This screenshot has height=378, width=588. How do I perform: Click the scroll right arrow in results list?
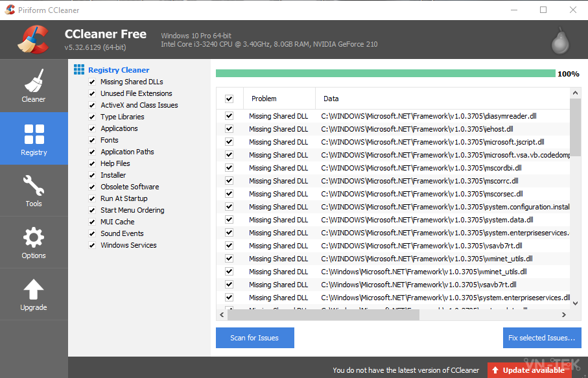[x=564, y=315]
